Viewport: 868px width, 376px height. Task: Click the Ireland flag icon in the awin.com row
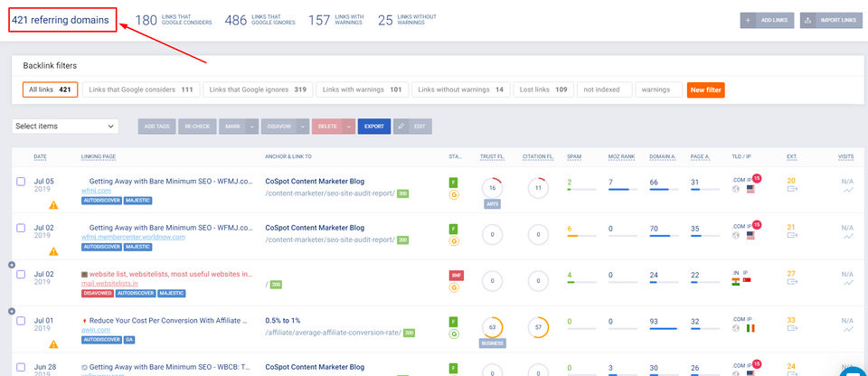(750, 328)
